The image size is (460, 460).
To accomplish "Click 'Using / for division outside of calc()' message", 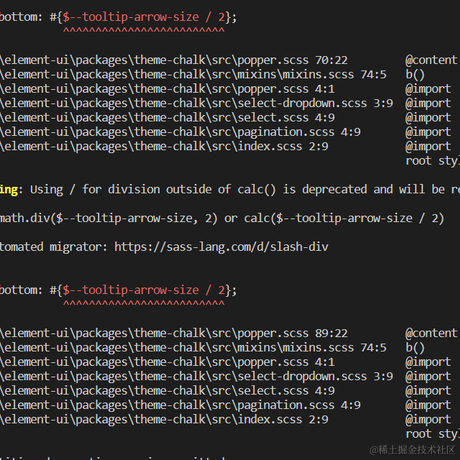I will click(x=153, y=190).
